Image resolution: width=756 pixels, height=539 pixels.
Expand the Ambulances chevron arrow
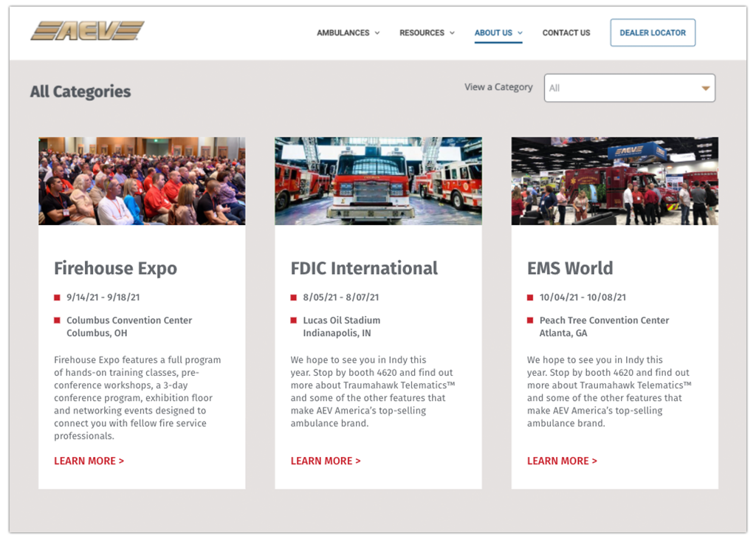377,32
